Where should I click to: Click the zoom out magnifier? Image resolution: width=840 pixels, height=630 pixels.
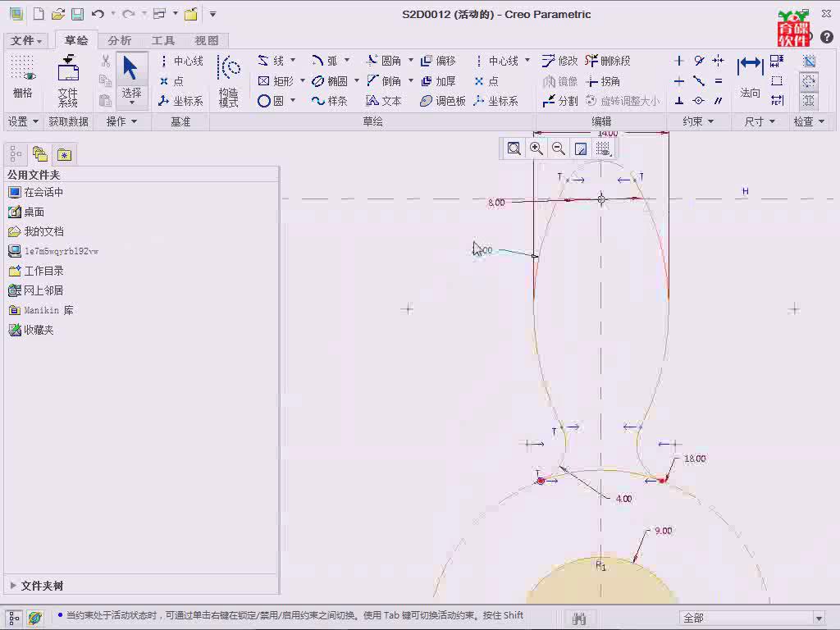pyautogui.click(x=558, y=148)
